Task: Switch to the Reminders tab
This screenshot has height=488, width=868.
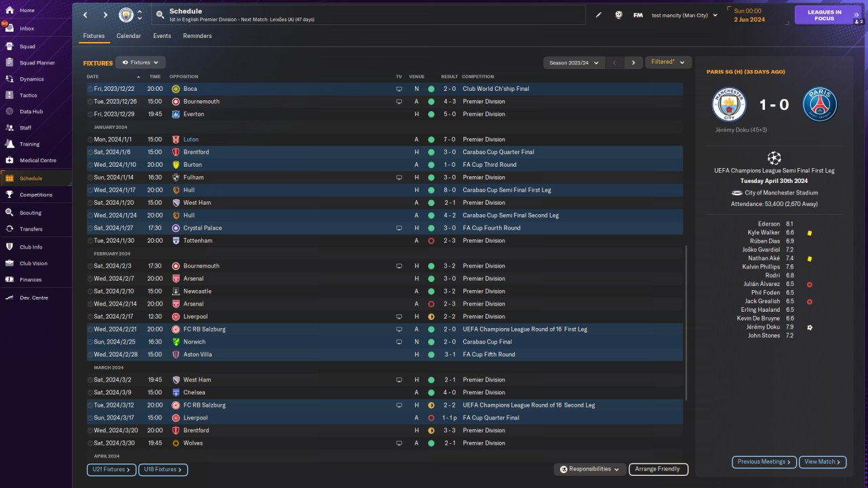Action: pos(197,36)
